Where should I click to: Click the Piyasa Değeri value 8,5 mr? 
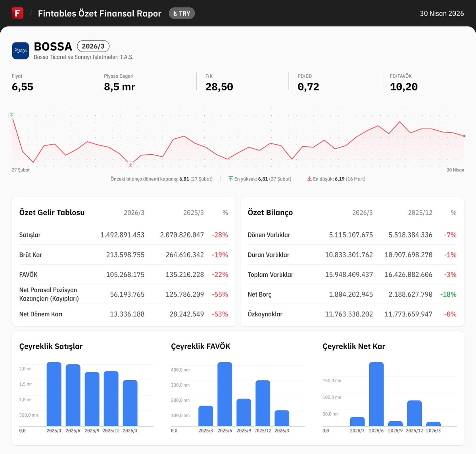[x=119, y=87]
